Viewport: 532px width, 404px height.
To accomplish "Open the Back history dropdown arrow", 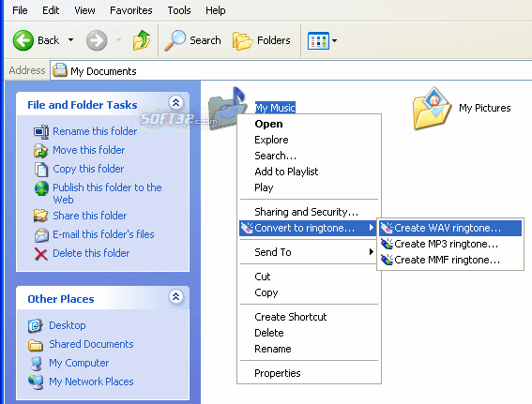I will pyautogui.click(x=70, y=40).
